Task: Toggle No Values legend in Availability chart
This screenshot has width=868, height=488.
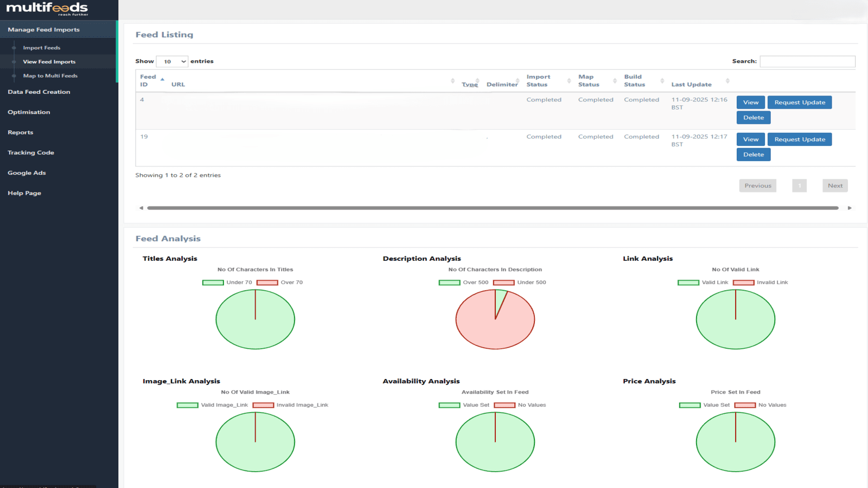Action: 520,405
